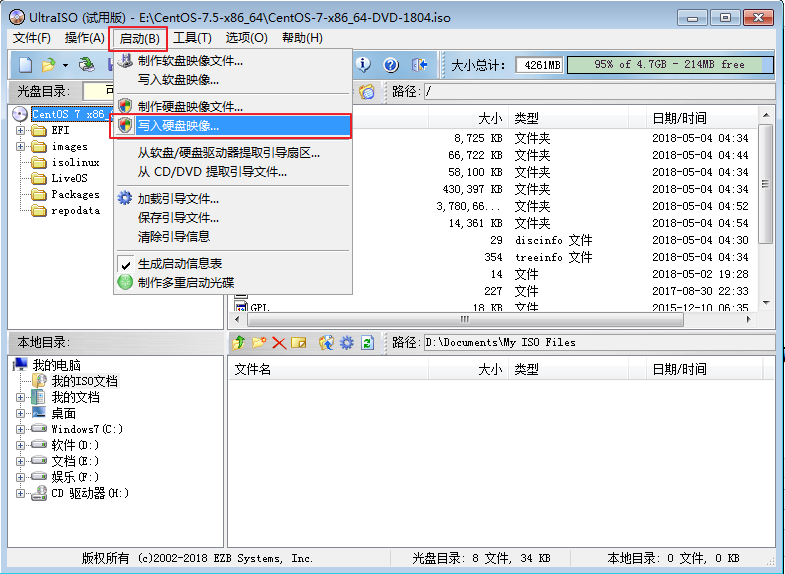The image size is (785, 574).
Task: Click the upper file list horizontal scrollbar
Action: (465, 319)
